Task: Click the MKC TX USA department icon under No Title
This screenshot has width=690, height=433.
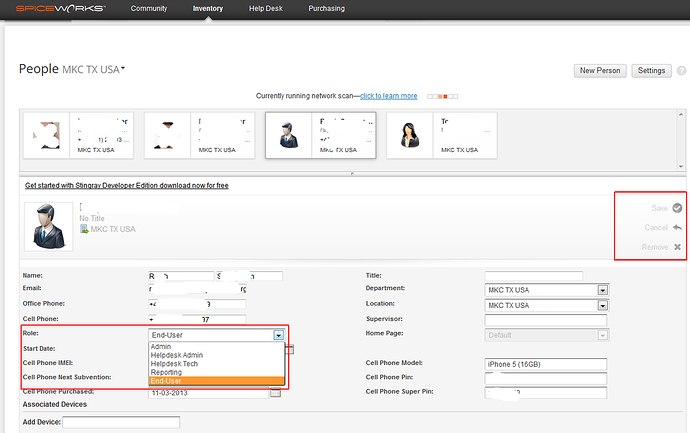Action: [x=84, y=229]
